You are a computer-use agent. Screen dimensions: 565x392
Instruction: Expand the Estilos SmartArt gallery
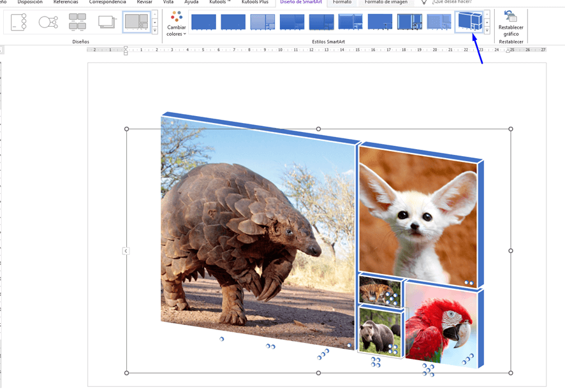click(x=487, y=30)
